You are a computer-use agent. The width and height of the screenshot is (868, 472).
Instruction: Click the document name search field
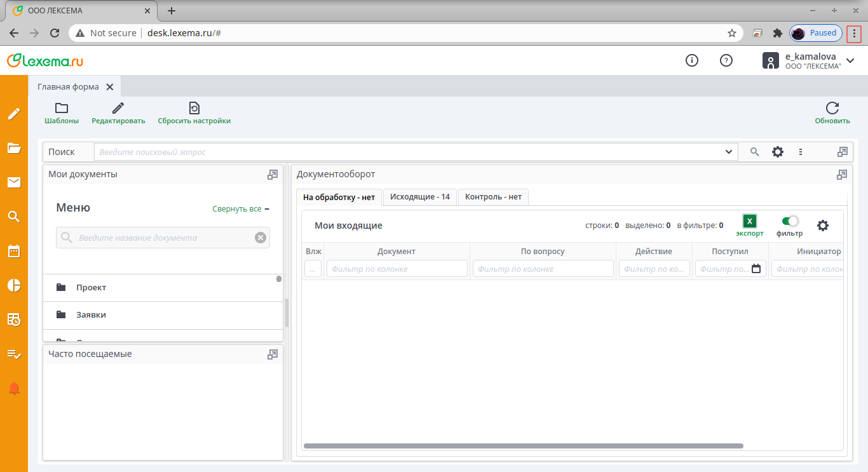(x=164, y=238)
